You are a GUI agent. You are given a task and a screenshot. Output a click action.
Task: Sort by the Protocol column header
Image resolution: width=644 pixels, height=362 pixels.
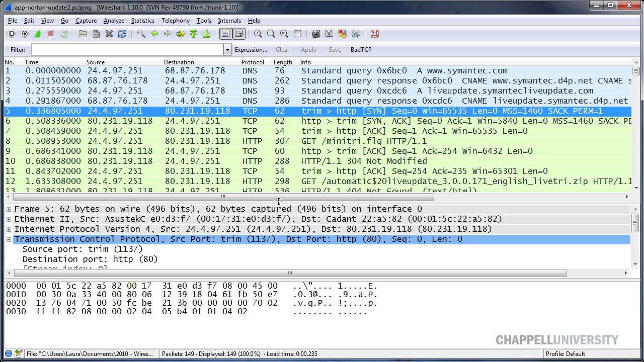click(x=253, y=62)
